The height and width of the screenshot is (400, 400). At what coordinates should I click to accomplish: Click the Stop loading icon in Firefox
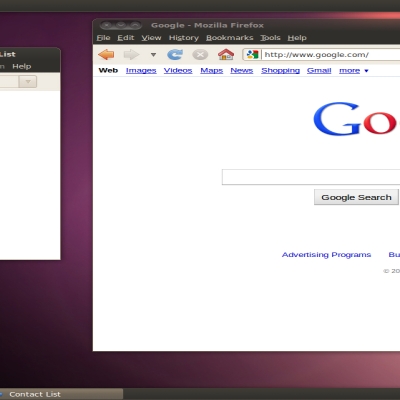(x=200, y=54)
